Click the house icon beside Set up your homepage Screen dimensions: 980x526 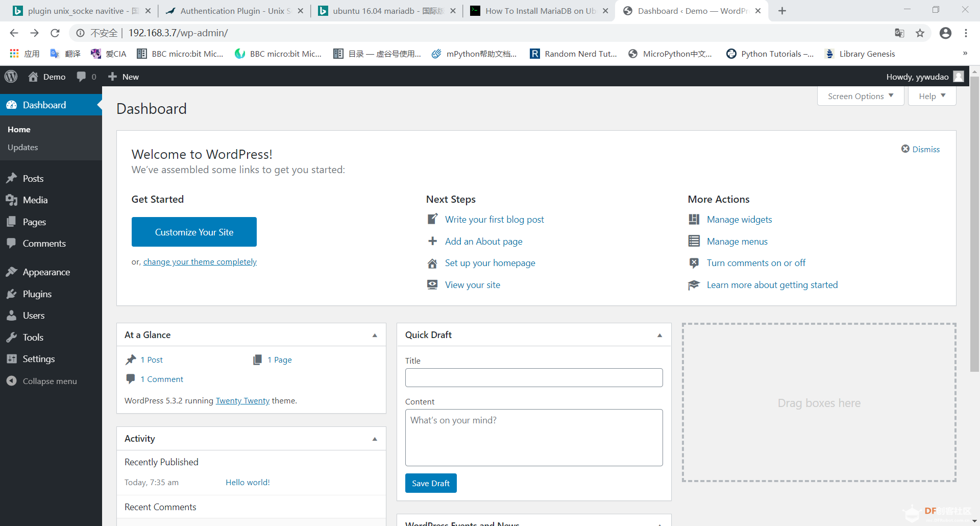432,263
